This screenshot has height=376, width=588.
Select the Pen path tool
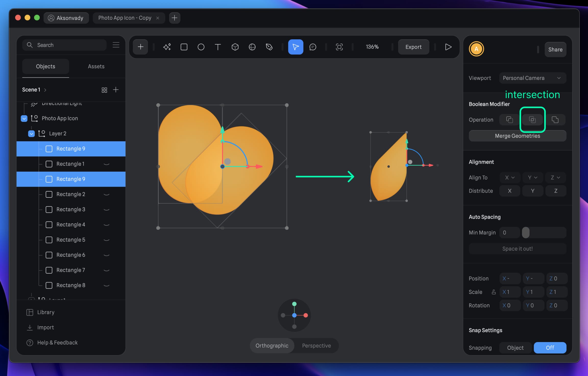coord(269,47)
